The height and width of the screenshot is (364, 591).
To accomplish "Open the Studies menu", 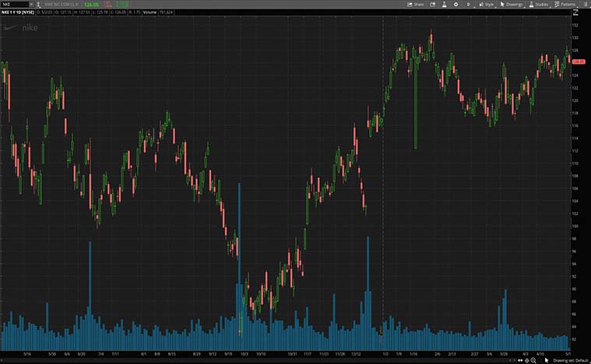I will coord(539,4).
